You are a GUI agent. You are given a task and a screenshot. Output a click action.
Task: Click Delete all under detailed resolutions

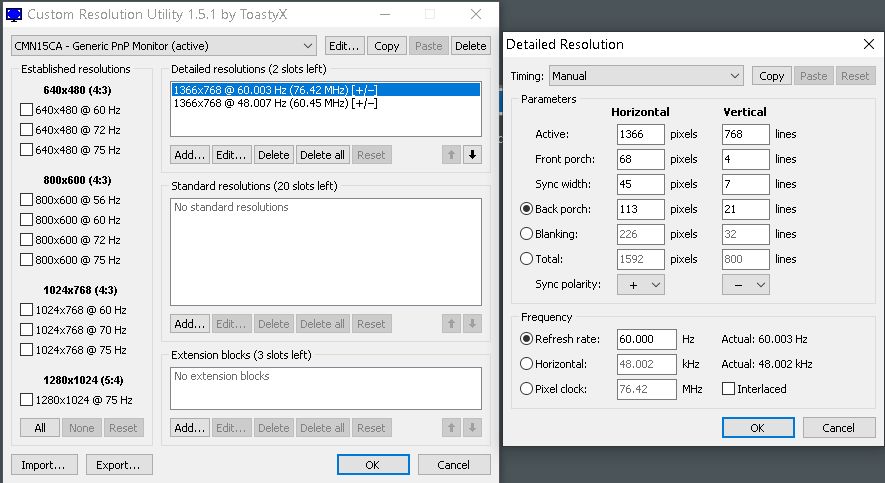(x=322, y=155)
